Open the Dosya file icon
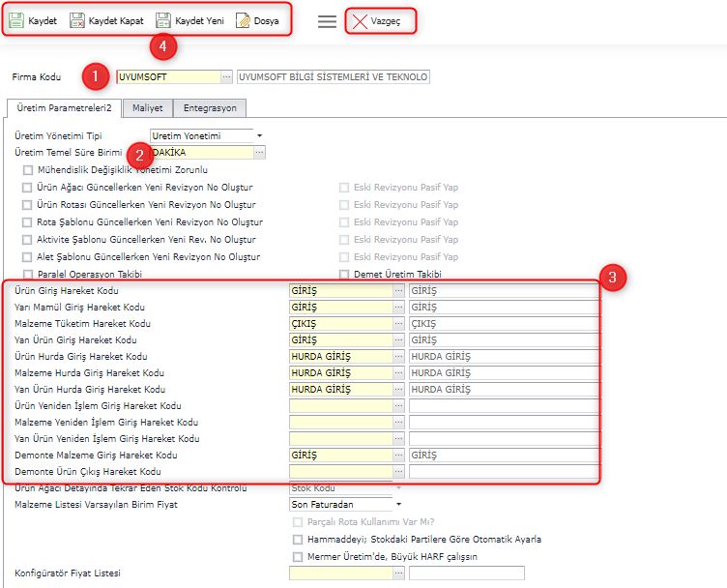 (244, 20)
